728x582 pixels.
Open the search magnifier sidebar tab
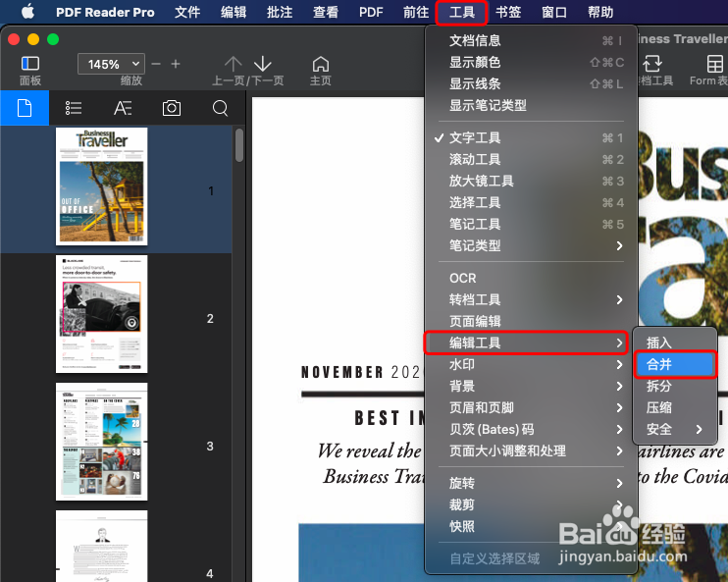click(220, 108)
